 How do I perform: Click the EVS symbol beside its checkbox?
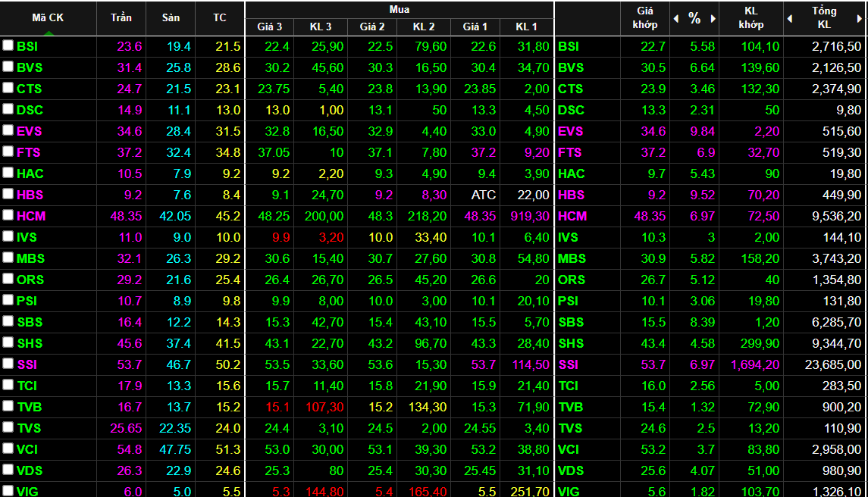(29, 131)
